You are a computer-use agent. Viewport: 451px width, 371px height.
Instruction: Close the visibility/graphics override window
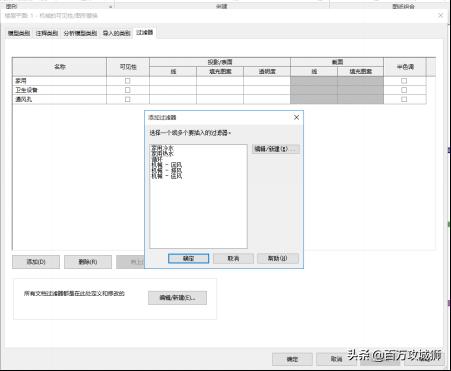tap(441, 15)
